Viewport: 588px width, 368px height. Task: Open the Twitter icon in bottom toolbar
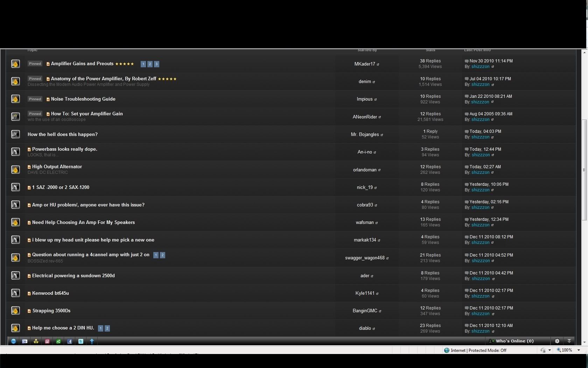tap(80, 341)
